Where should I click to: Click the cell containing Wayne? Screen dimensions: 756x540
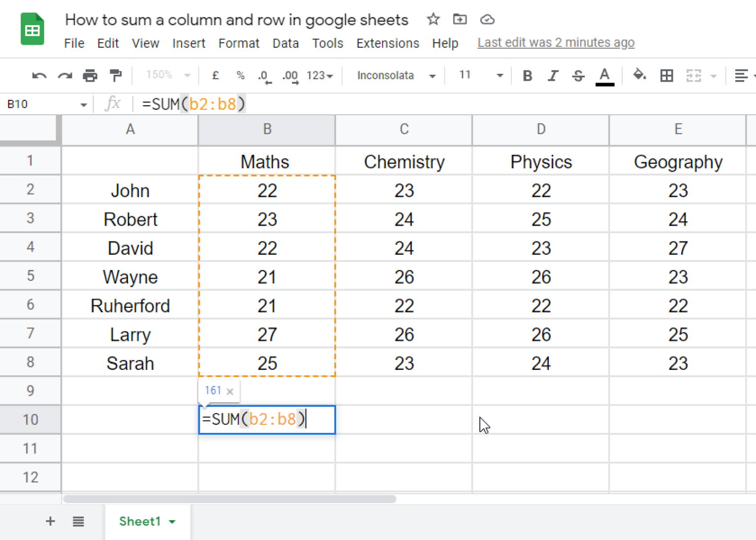(130, 276)
